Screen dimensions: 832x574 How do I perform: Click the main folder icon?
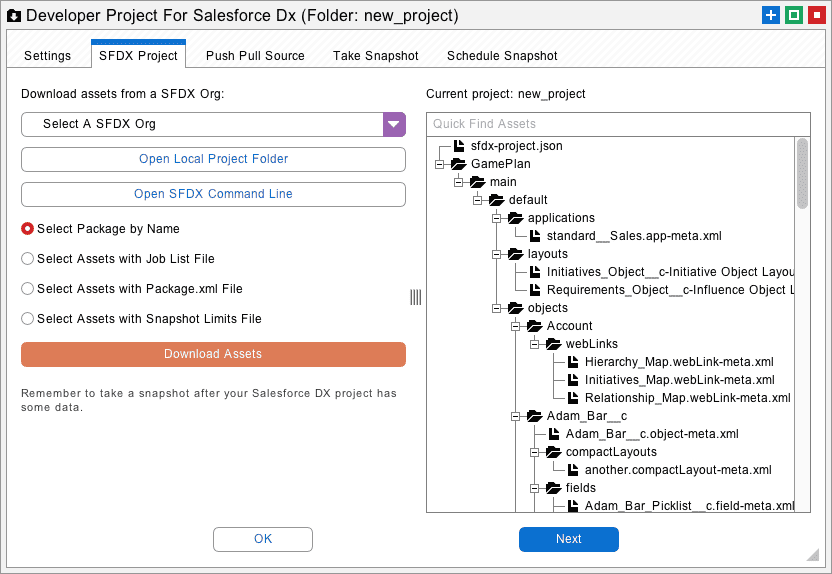coord(478,182)
